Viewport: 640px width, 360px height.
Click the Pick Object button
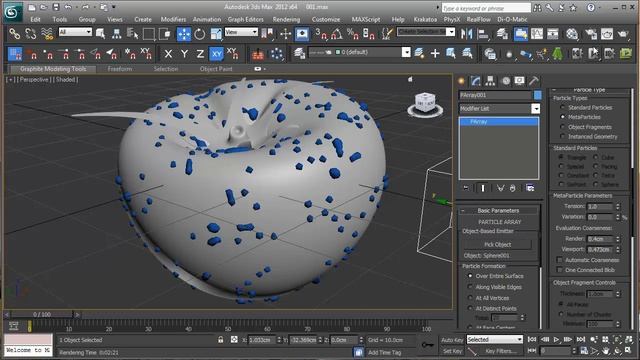click(x=498, y=244)
